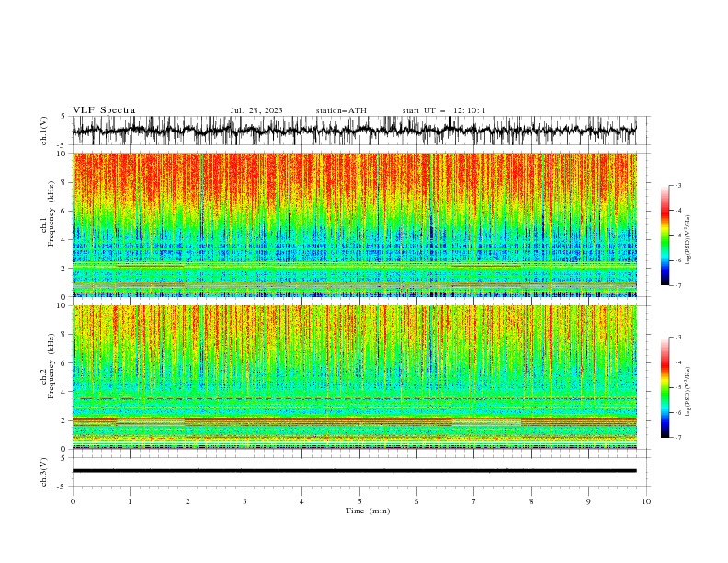Click the time axis tick label "5"

coord(359,501)
